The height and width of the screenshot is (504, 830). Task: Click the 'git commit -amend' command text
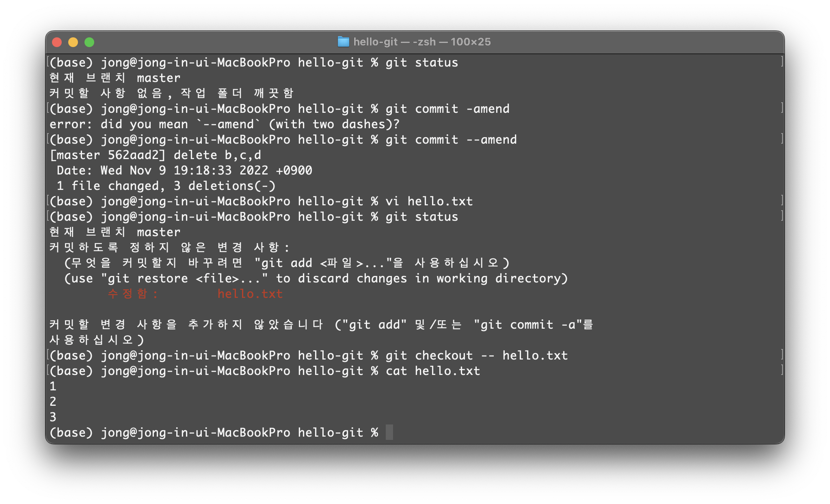(x=447, y=109)
